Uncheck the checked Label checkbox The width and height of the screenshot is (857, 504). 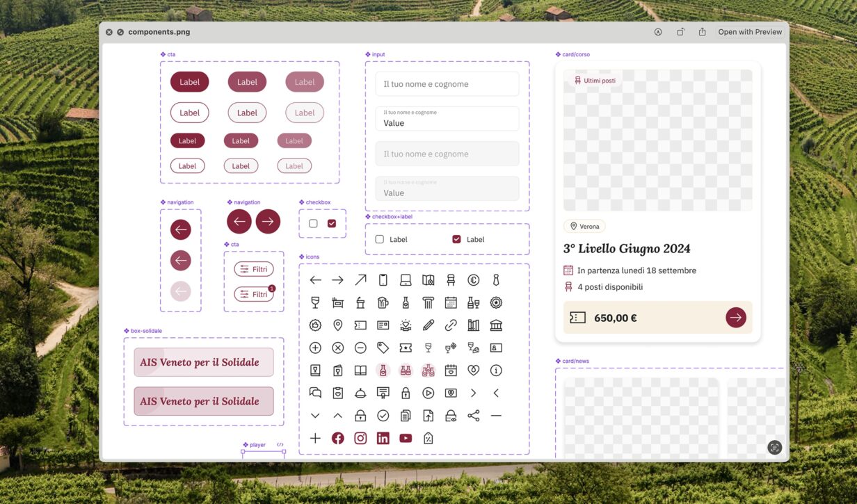[456, 239]
